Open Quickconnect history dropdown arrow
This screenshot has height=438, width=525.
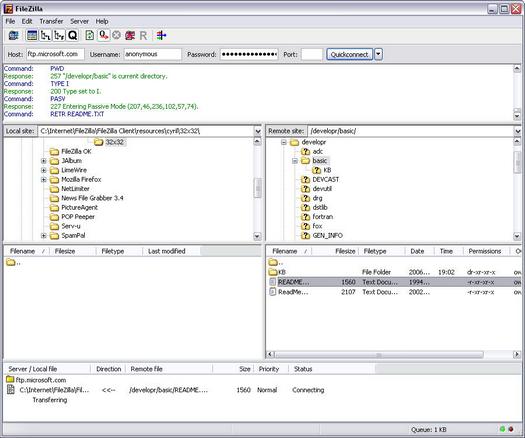click(378, 54)
